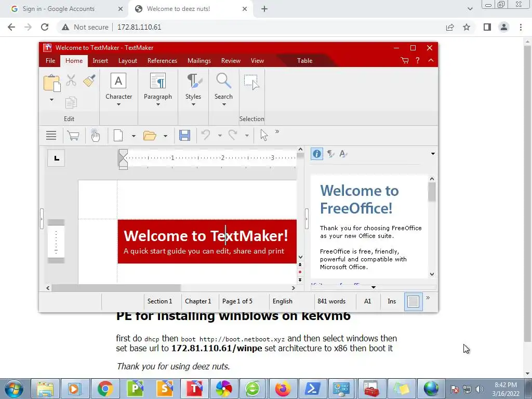
Task: Open the File menu
Action: tap(50, 61)
